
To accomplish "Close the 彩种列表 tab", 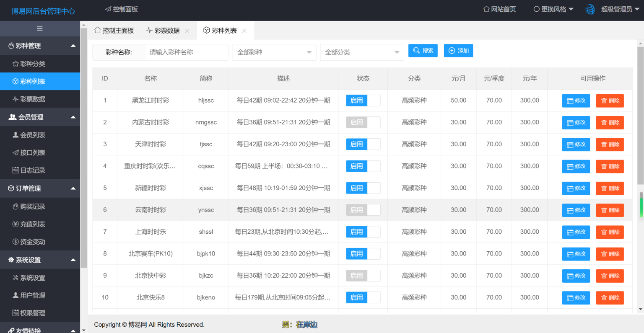I will pos(244,31).
